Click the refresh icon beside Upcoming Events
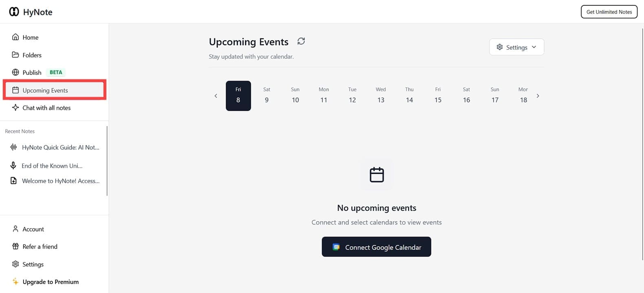644x293 pixels. 301,41
